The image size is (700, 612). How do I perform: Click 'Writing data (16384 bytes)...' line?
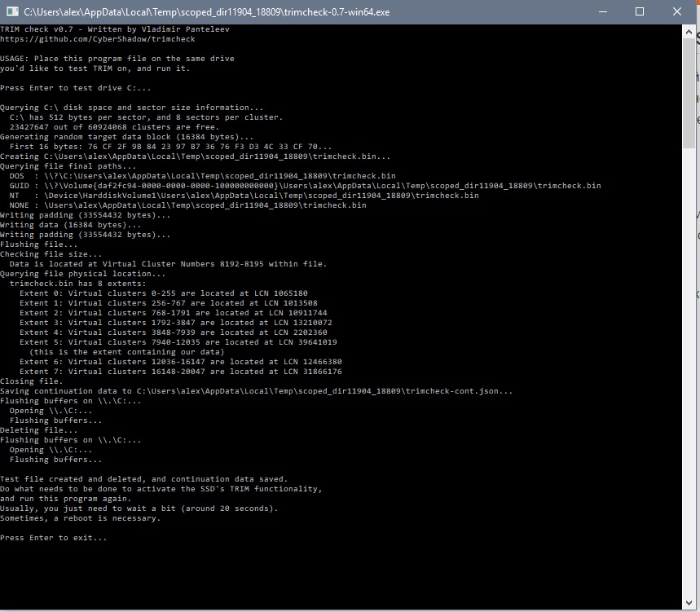click(x=71, y=226)
